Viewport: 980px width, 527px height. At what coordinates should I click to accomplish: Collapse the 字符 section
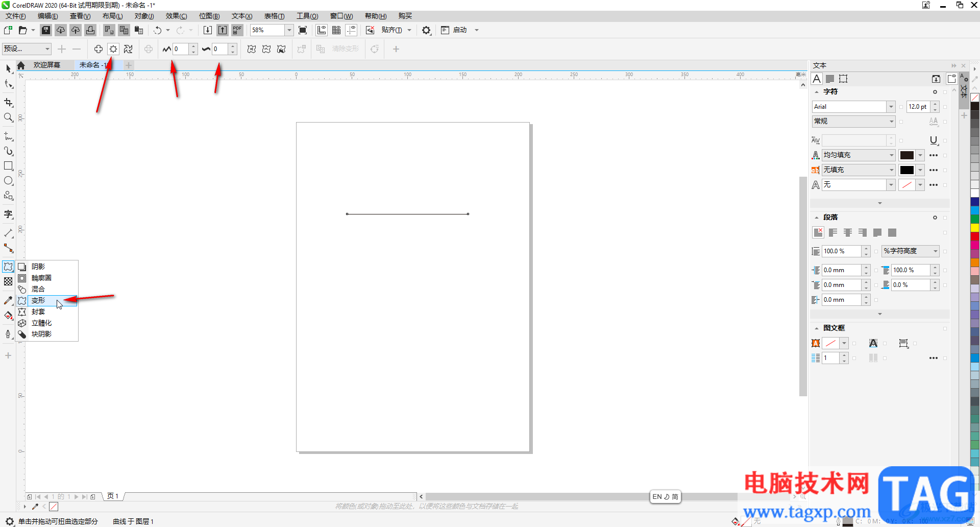tap(817, 92)
